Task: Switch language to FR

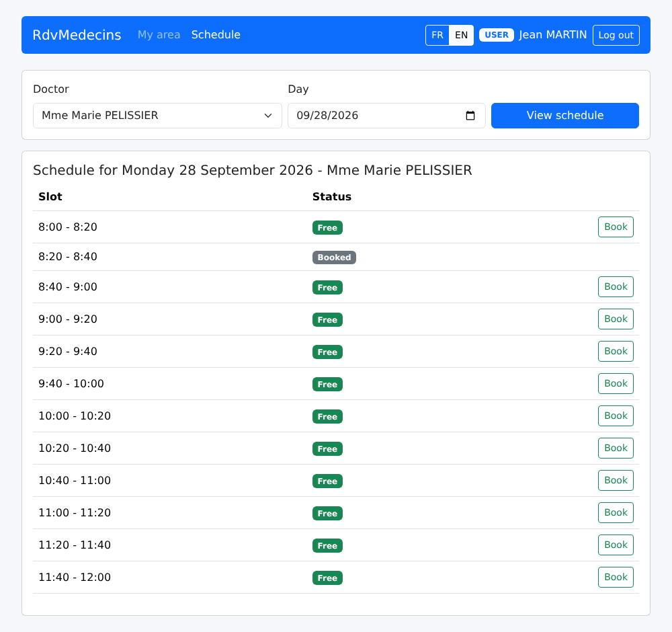Action: [x=437, y=35]
